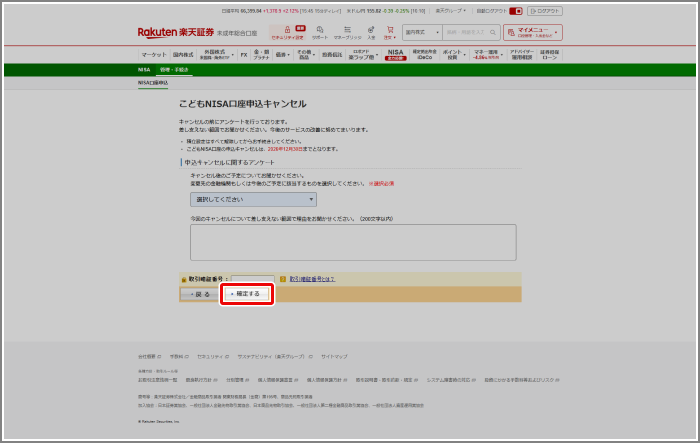Open the privacy policy footer link
The image size is (700, 443).
click(326, 380)
